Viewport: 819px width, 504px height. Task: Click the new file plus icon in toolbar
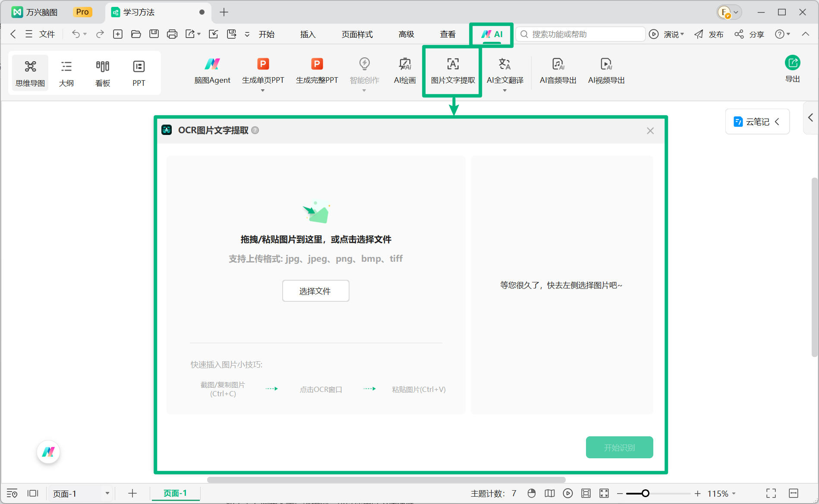click(118, 34)
